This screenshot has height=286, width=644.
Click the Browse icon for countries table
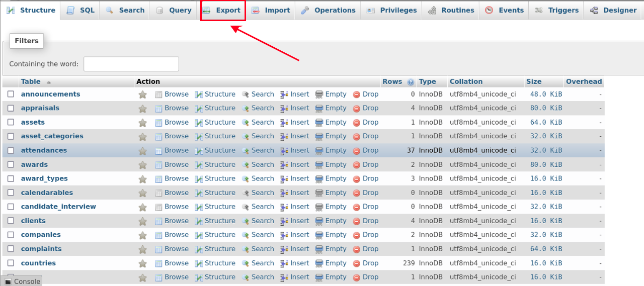(x=158, y=263)
